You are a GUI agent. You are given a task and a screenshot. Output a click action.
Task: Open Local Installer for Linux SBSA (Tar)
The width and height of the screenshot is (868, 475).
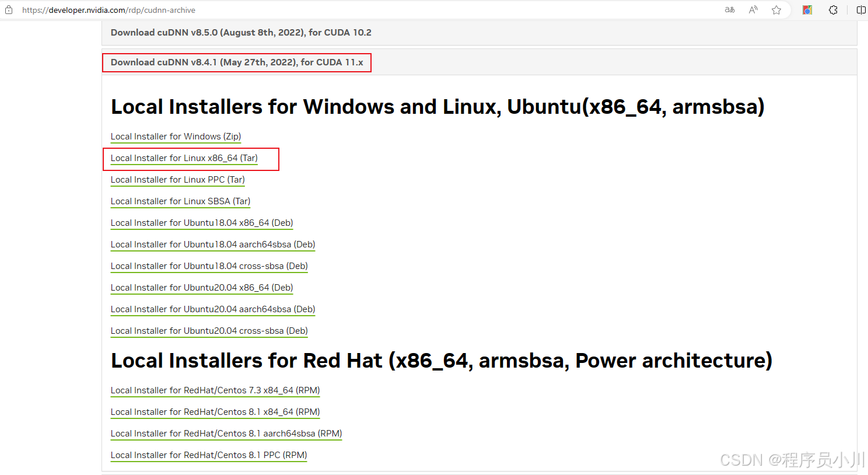point(180,201)
